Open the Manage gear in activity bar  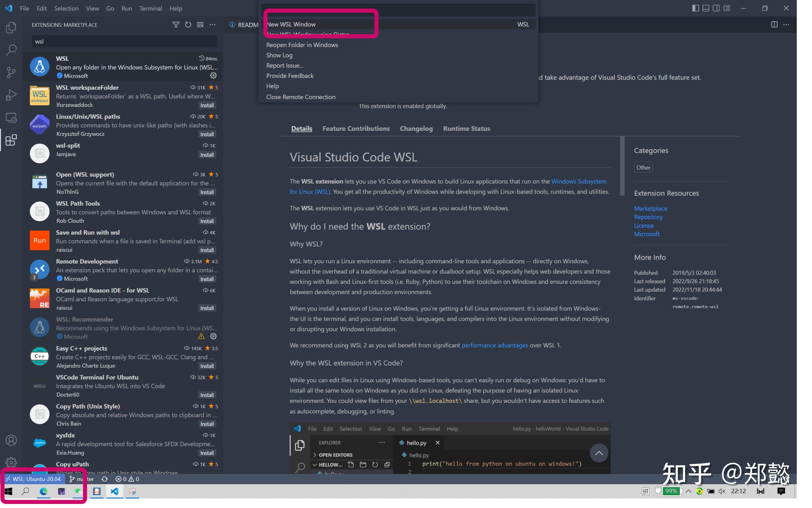pyautogui.click(x=11, y=462)
